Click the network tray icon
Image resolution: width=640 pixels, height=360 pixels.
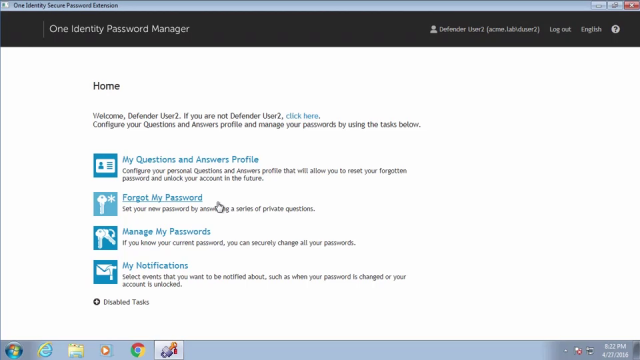(x=590, y=351)
